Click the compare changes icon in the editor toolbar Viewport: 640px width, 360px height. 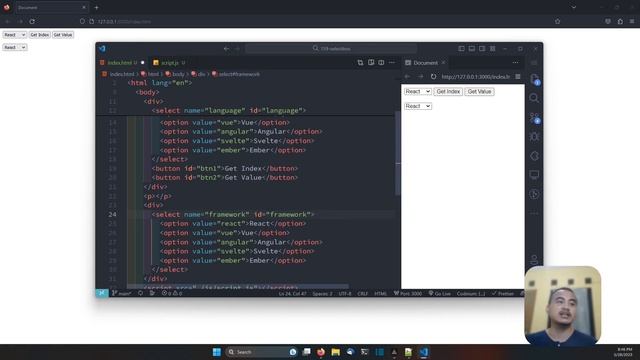[x=360, y=62]
